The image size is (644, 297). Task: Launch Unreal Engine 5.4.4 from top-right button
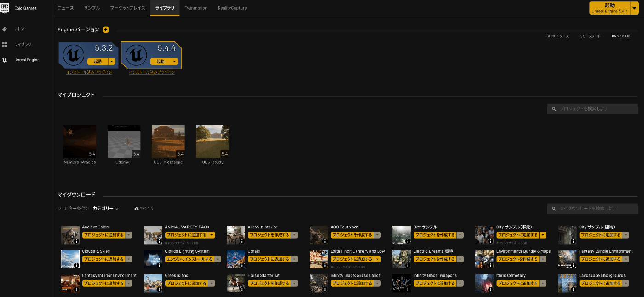(610, 8)
